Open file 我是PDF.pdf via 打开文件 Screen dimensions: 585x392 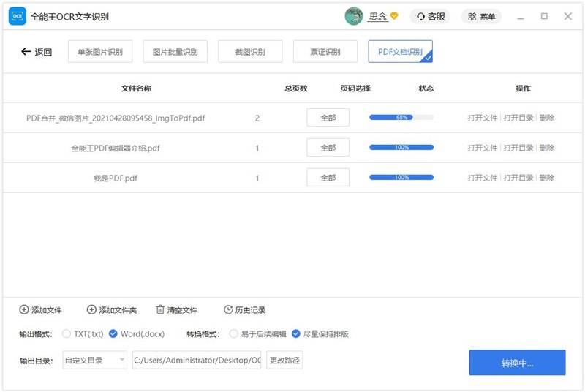(x=483, y=178)
